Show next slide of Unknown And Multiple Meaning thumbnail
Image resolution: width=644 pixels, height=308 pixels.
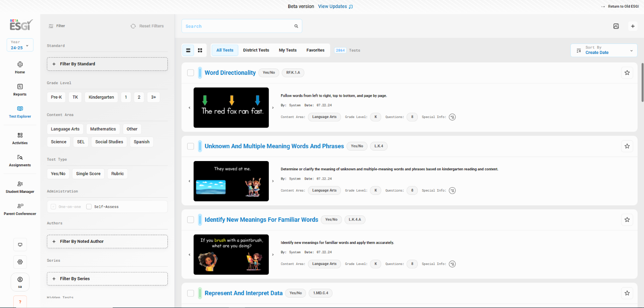tap(273, 181)
